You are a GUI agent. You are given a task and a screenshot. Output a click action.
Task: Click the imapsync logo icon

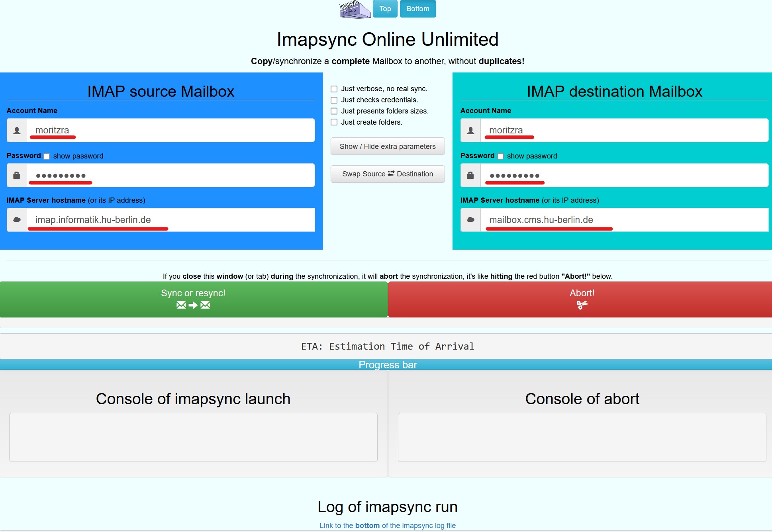pyautogui.click(x=355, y=9)
